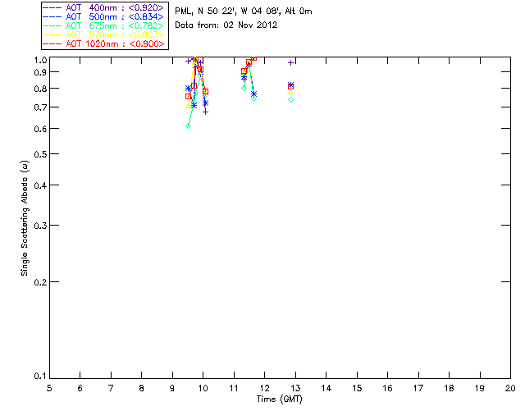Click the 0.2 y-axis tick label

40,282
